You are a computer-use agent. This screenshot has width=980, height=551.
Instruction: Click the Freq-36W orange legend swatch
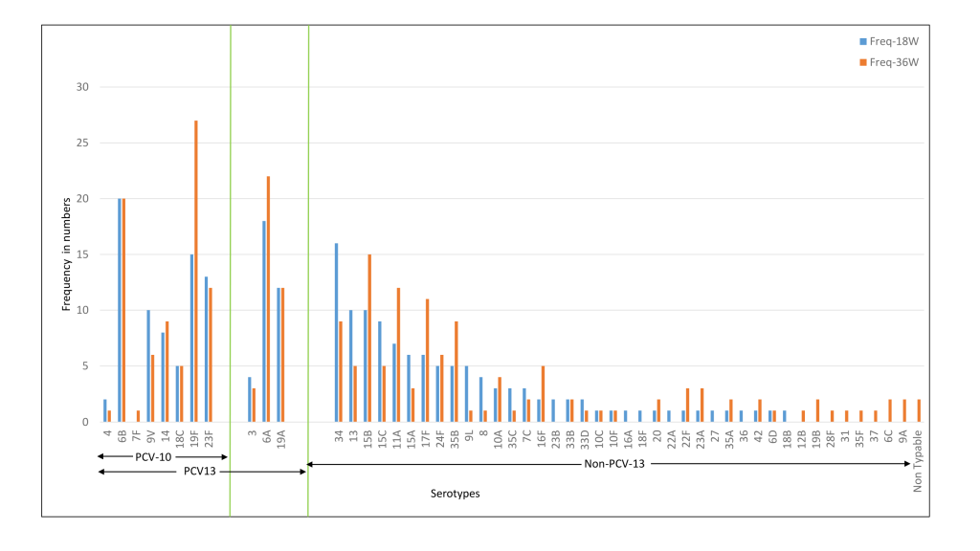coord(863,62)
